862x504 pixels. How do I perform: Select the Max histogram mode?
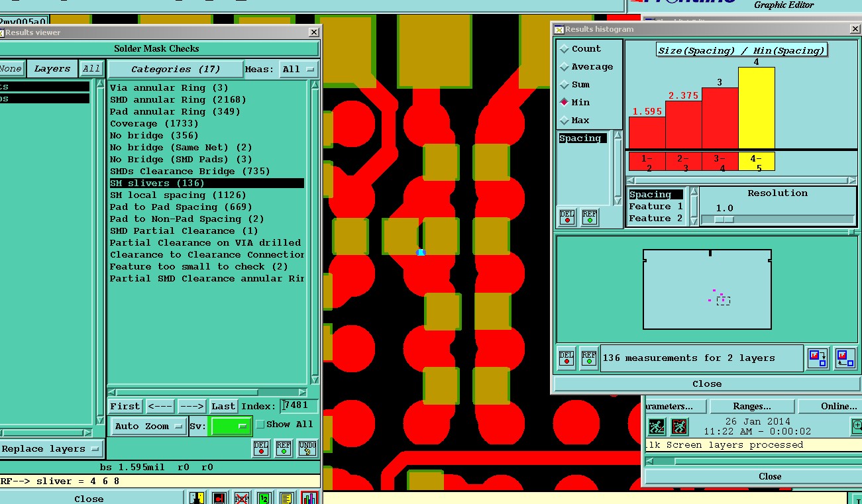click(x=574, y=121)
